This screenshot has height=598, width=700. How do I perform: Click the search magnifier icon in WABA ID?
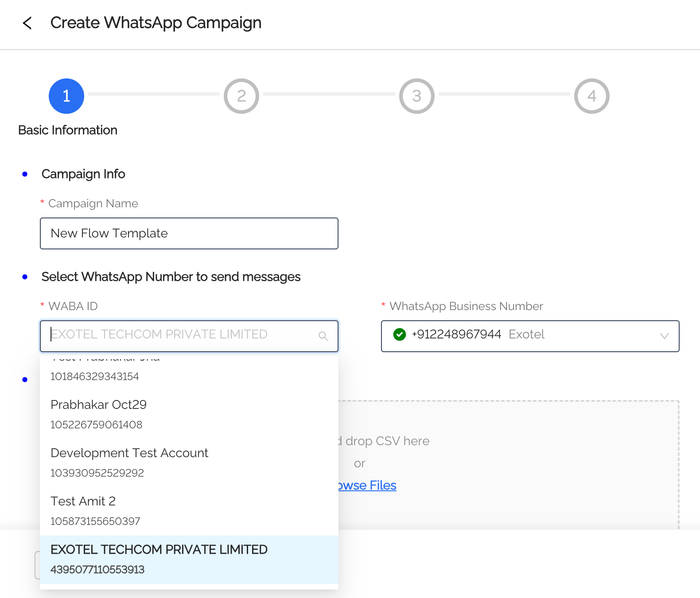click(x=323, y=336)
